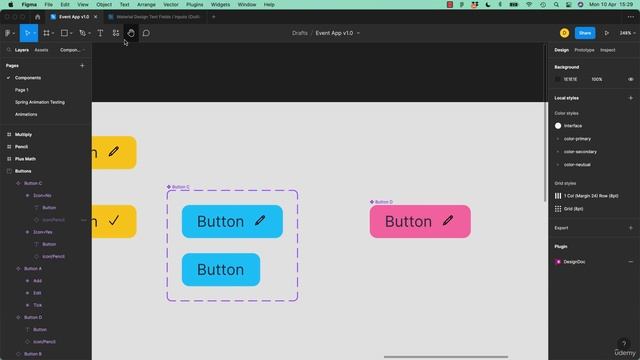Select the Move tool
640x360 pixels.
pyautogui.click(x=27, y=33)
